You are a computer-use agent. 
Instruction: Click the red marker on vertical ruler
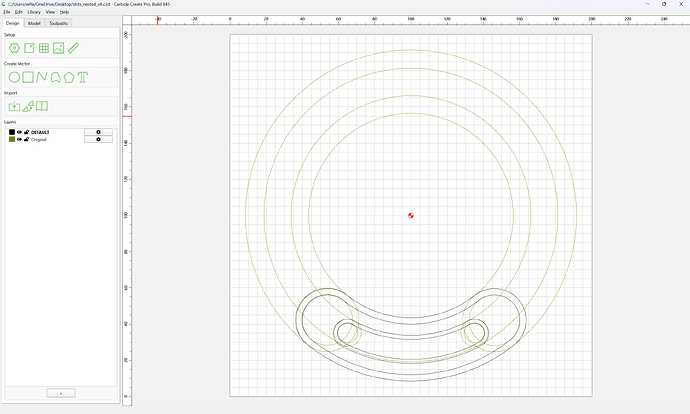point(127,116)
